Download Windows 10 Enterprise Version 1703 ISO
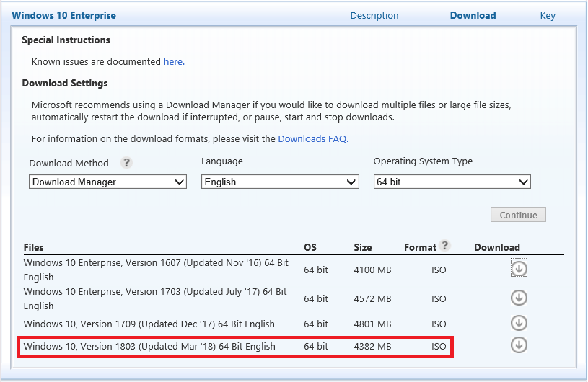Viewport: 588px width, 382px height. tap(519, 298)
